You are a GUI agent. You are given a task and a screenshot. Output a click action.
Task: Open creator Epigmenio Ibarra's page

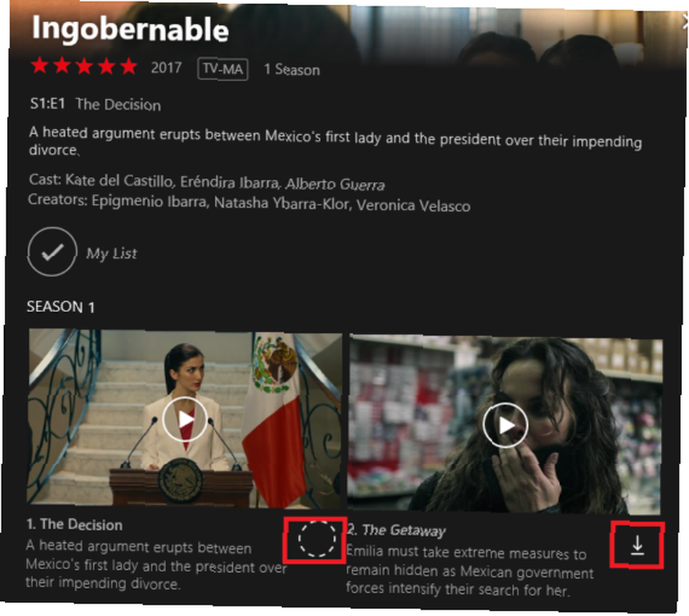point(149,201)
